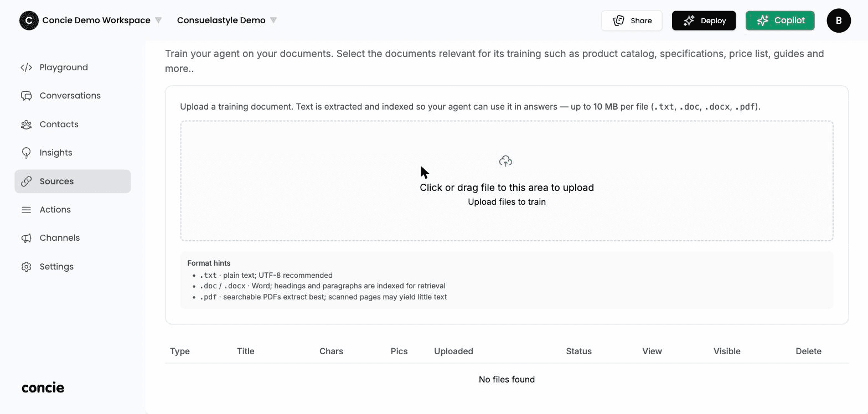
Task: Click the Format hints heading
Action: [x=209, y=263]
